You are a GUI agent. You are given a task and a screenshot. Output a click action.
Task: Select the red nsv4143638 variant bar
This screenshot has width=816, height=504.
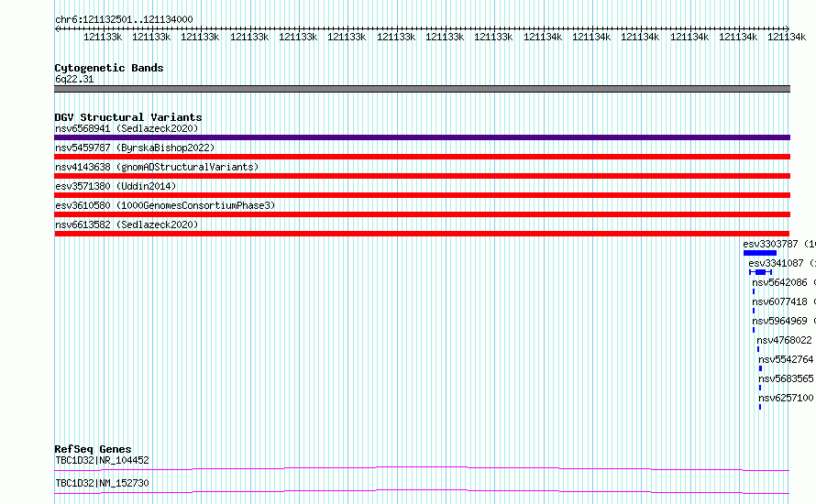(422, 176)
